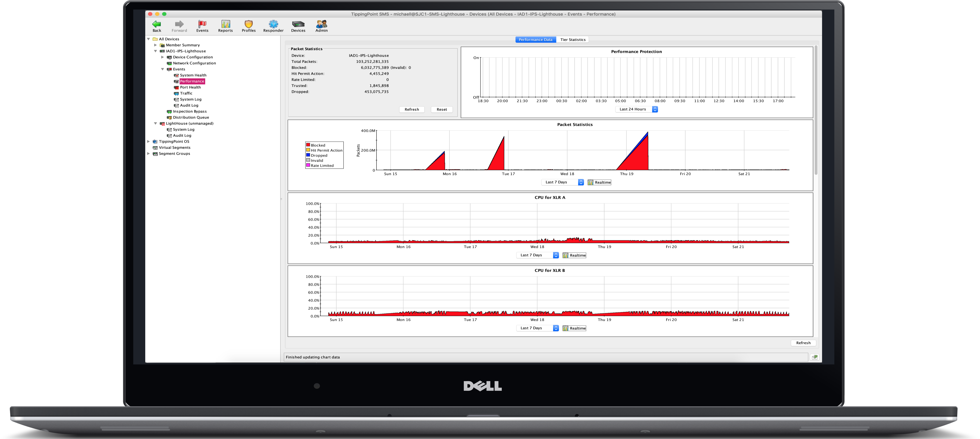Screen dimensions: 980x439
Task: Click the Inspection Bypass icon
Action: pyautogui.click(x=169, y=111)
